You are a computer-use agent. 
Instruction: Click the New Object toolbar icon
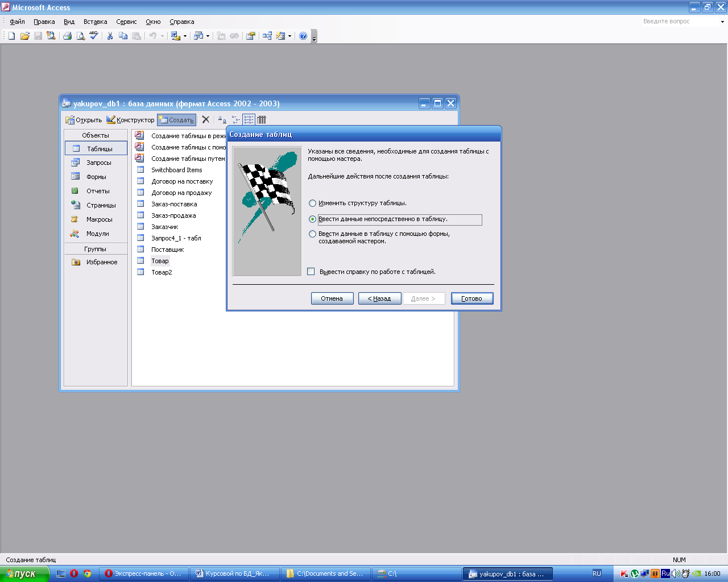pyautogui.click(x=280, y=36)
